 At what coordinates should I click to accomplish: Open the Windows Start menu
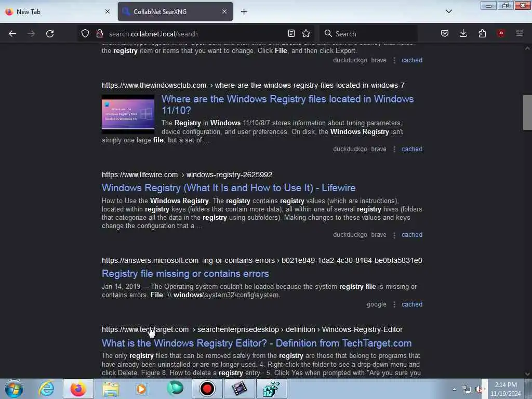tap(14, 389)
